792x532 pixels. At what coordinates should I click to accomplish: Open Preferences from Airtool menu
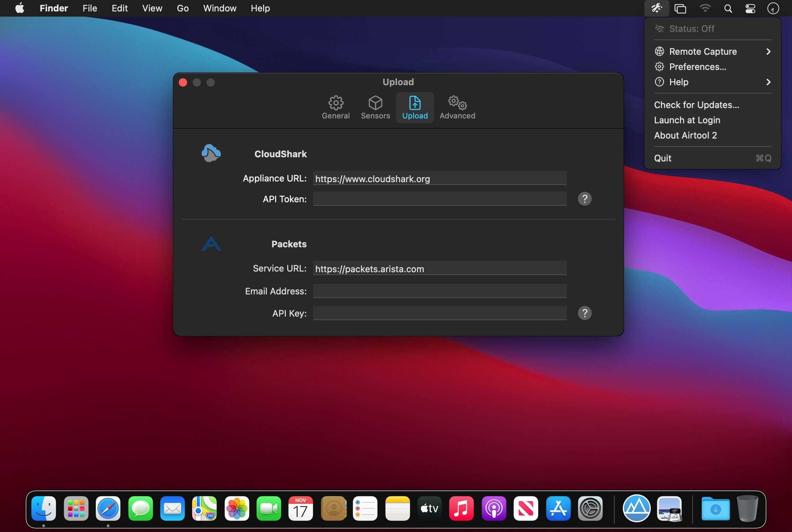tap(698, 66)
